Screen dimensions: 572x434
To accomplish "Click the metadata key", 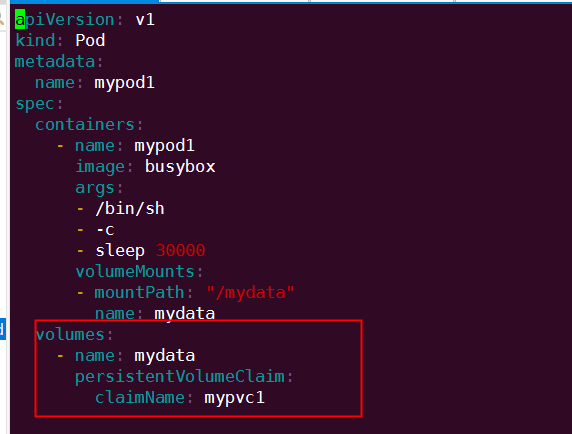I will click(55, 61).
